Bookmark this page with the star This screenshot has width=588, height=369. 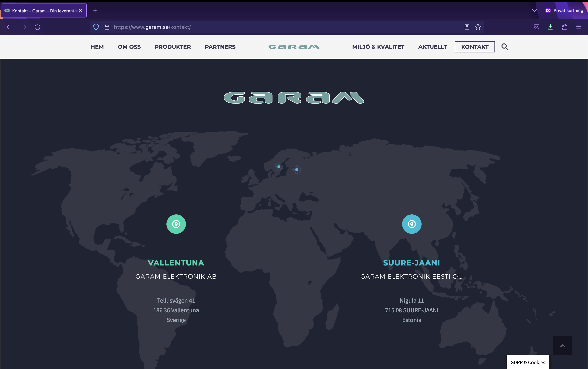point(478,27)
